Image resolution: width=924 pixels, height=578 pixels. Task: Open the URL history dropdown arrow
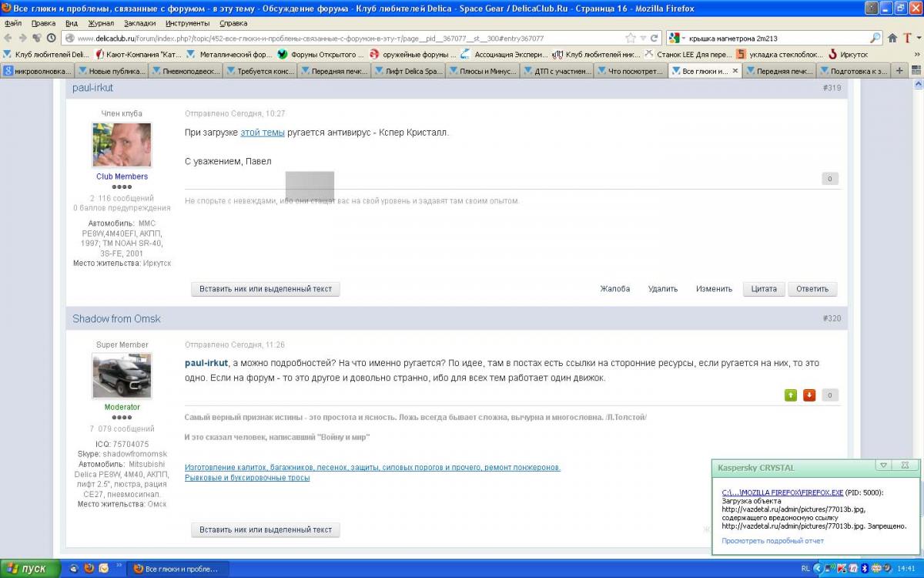[643, 38]
